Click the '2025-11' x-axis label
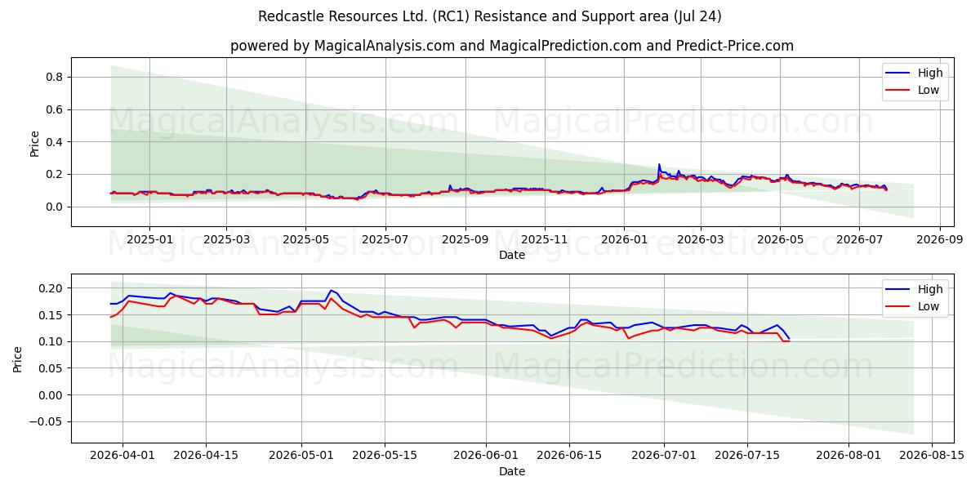The image size is (980, 490). (545, 240)
